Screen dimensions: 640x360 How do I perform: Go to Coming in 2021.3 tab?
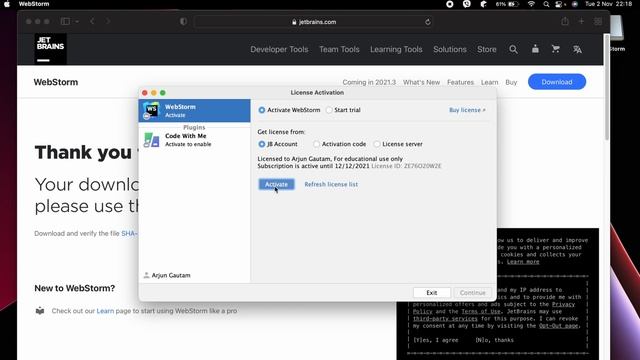(x=369, y=82)
